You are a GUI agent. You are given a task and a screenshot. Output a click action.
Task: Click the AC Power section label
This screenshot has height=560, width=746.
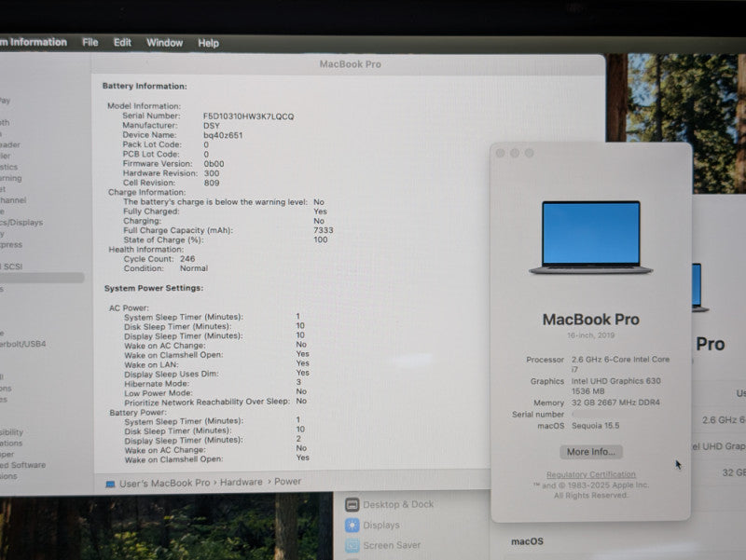click(129, 308)
